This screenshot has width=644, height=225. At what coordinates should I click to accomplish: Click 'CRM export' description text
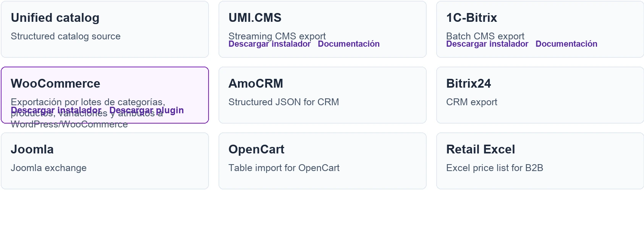[x=471, y=102]
